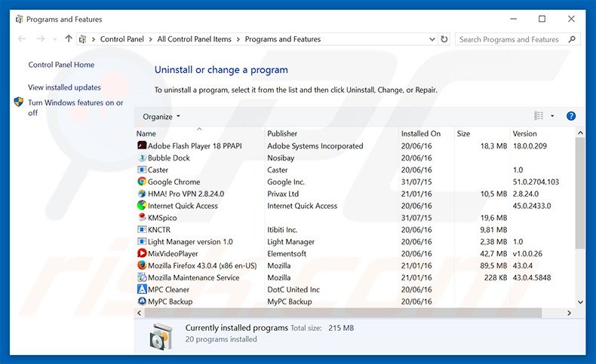The image size is (596, 364).
Task: Go up one level with the up arrow
Action: coord(69,38)
